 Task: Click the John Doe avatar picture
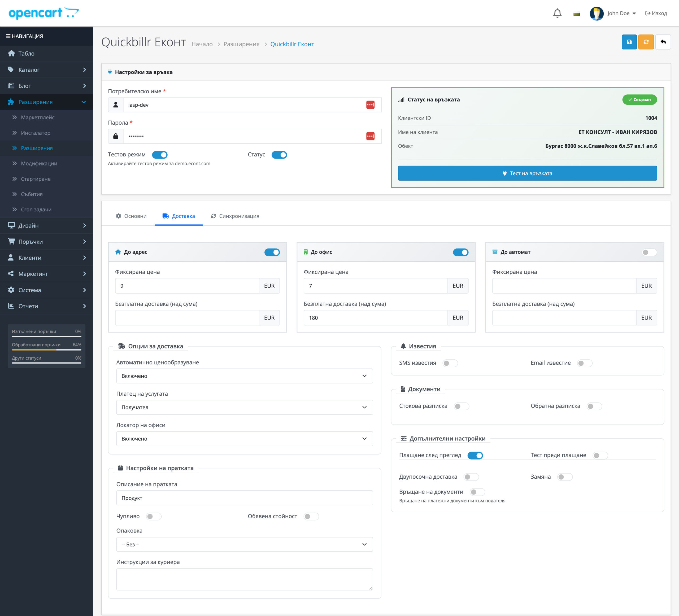click(x=596, y=14)
